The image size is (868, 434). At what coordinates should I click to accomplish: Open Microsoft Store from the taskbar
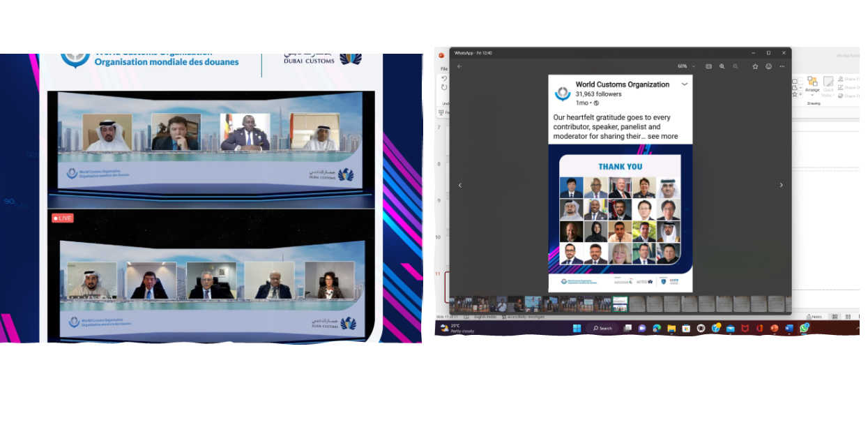point(686,328)
